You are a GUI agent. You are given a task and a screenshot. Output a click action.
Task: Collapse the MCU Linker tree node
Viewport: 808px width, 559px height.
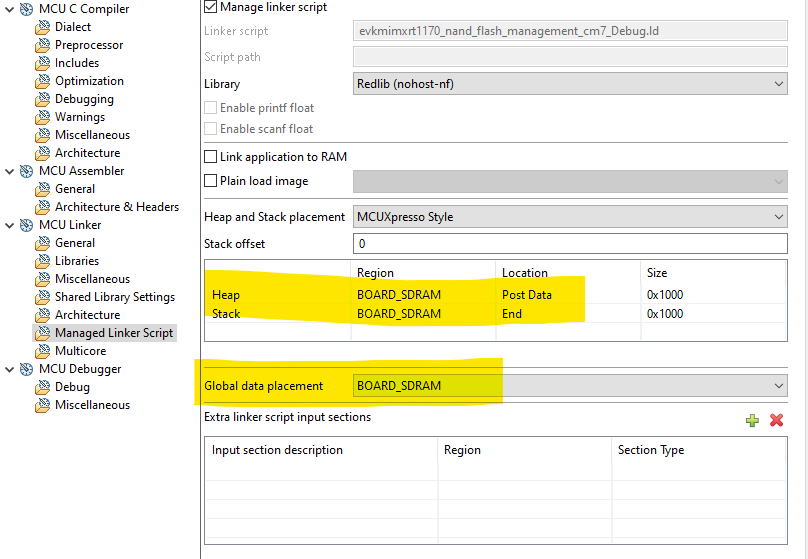coord(10,225)
